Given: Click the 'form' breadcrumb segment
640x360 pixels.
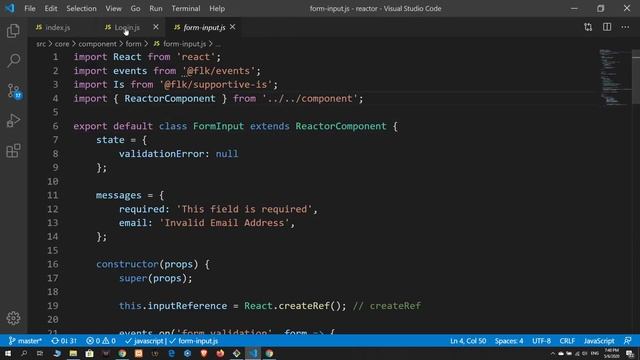Looking at the screenshot, I should click(133, 44).
